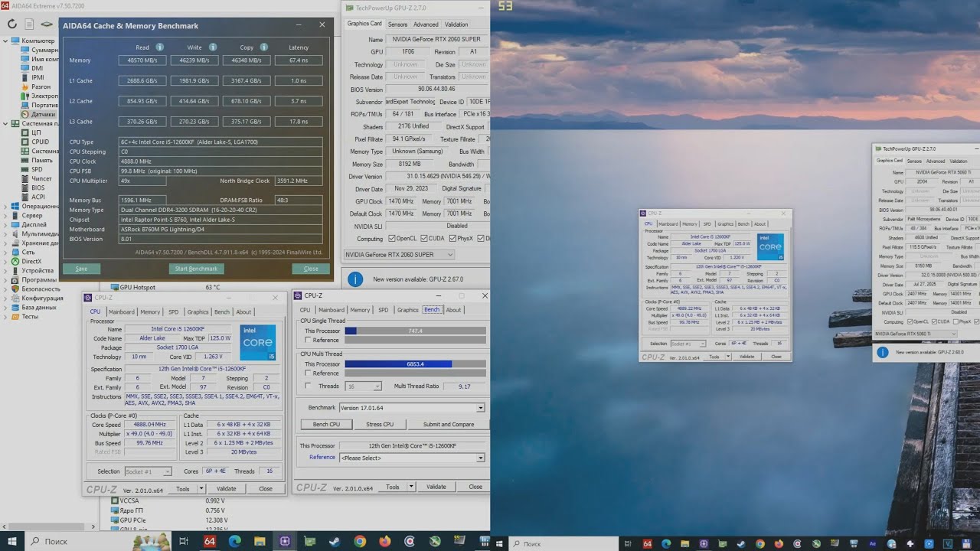Click the Intel Core logo in right-side CPU-Z
This screenshot has width=980, height=551.
770,246
